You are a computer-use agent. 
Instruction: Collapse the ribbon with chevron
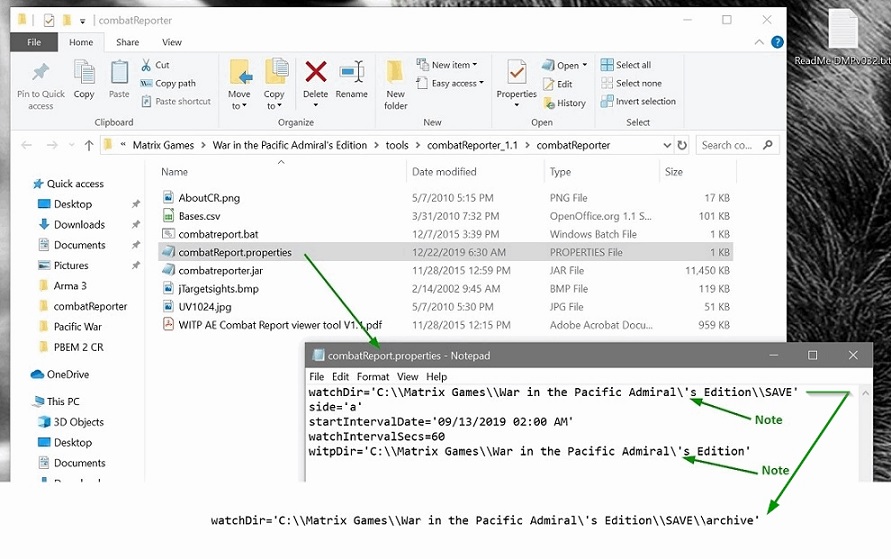(759, 42)
